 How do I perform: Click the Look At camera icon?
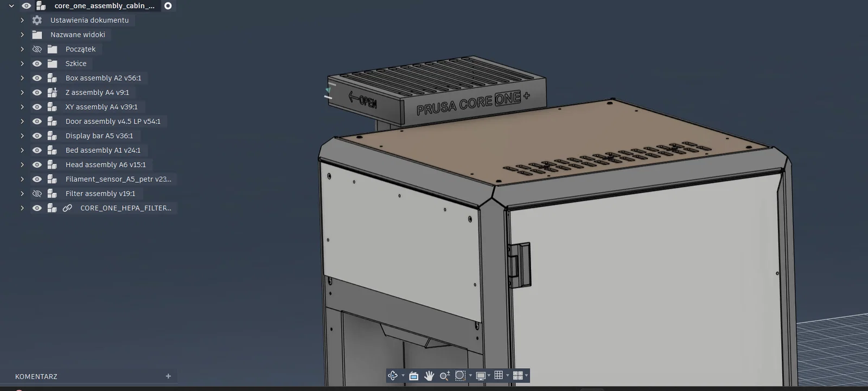tap(413, 375)
